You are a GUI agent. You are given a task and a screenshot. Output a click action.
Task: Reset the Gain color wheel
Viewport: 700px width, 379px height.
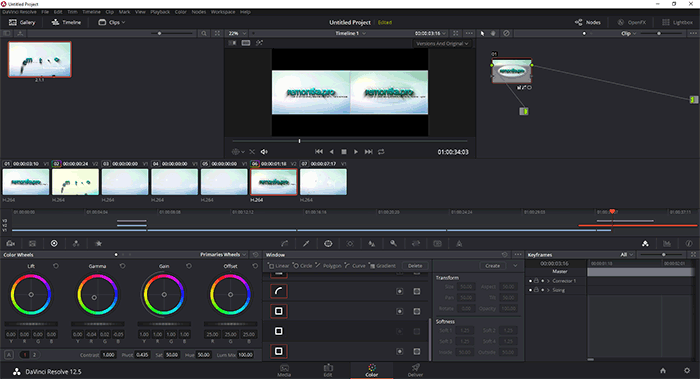[189, 266]
